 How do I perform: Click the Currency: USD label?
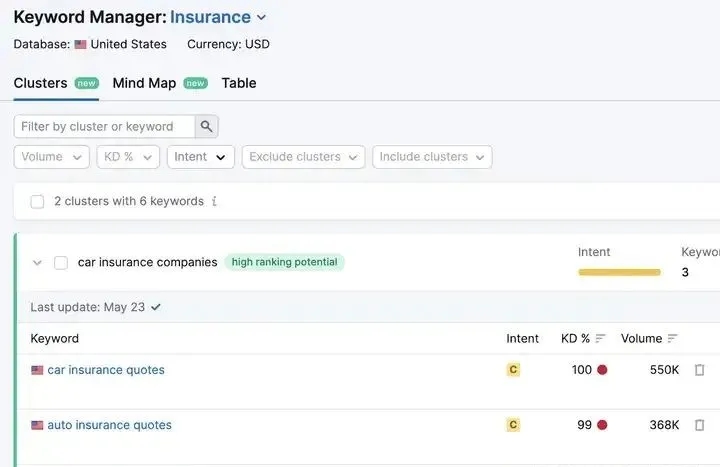228,44
